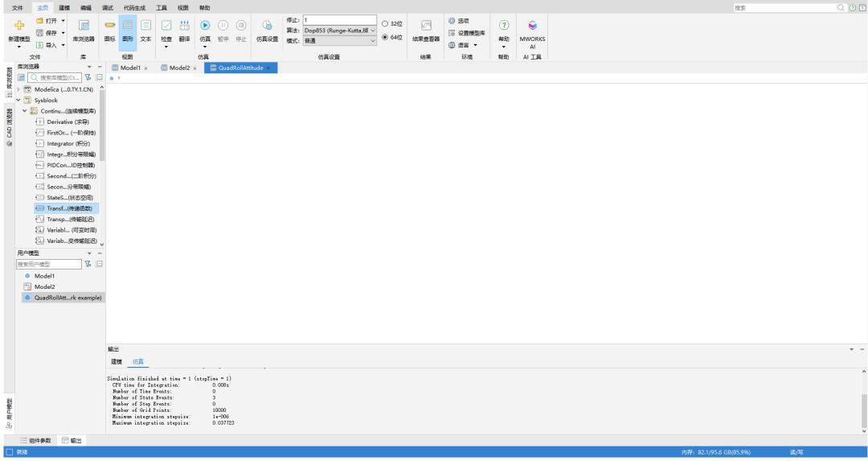Open 仿真设置 (simulation settings)

pyautogui.click(x=268, y=31)
